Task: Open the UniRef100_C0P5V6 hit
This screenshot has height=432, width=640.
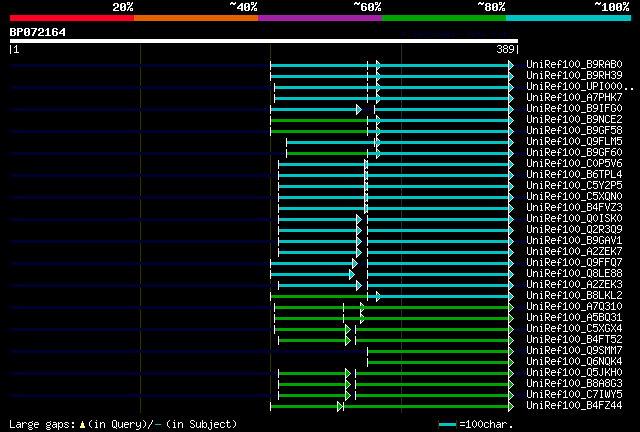Action: pos(574,163)
